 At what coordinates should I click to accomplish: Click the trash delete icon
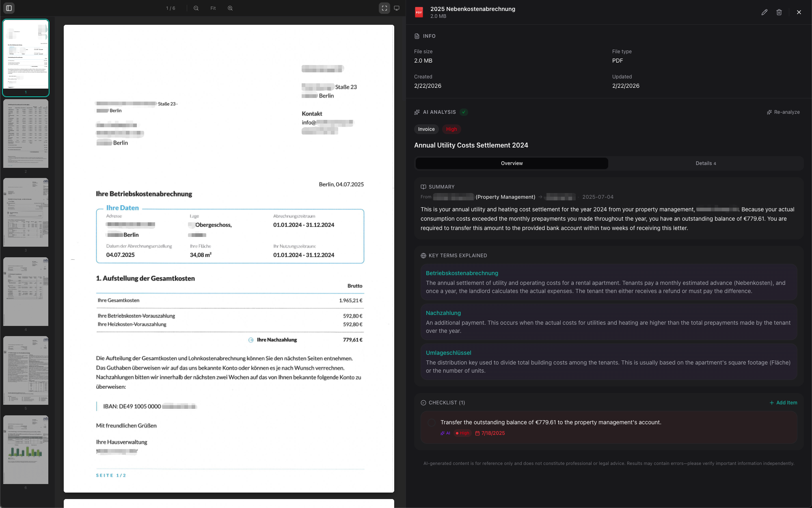pyautogui.click(x=779, y=12)
